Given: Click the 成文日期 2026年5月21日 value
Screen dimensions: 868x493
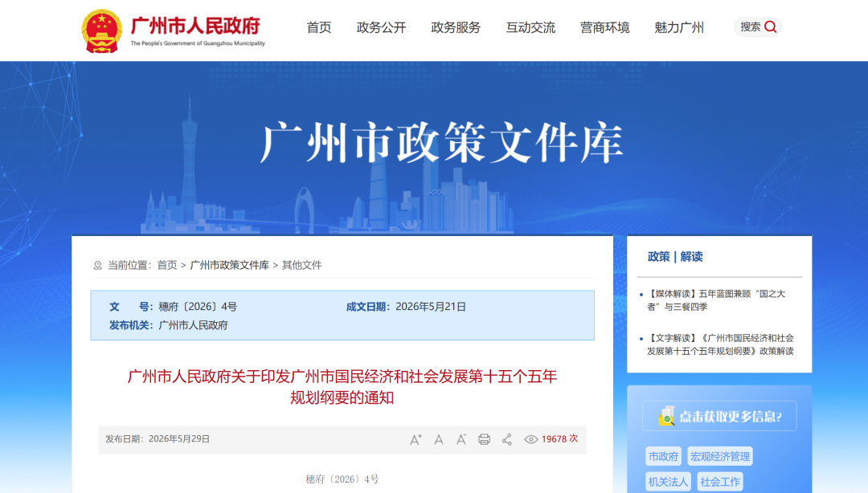Looking at the screenshot, I should 431,307.
